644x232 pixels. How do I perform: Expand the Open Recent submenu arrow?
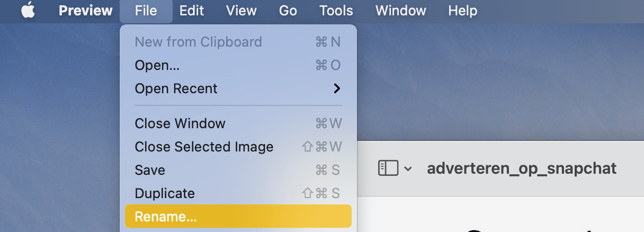click(x=337, y=88)
